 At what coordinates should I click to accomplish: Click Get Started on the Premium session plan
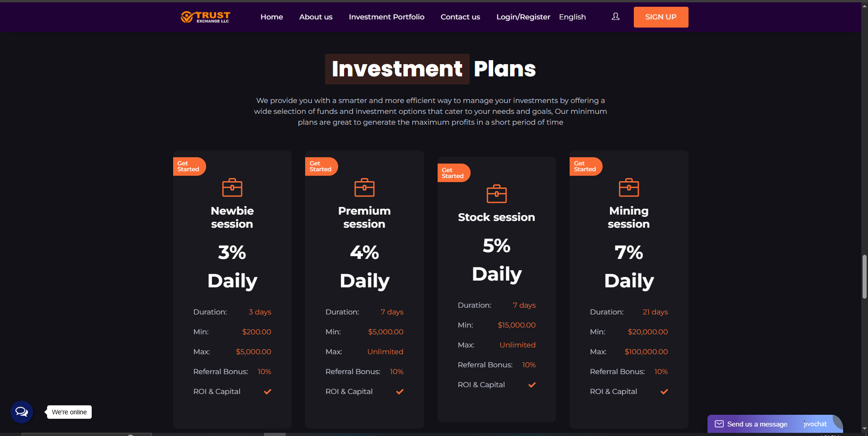pos(321,166)
